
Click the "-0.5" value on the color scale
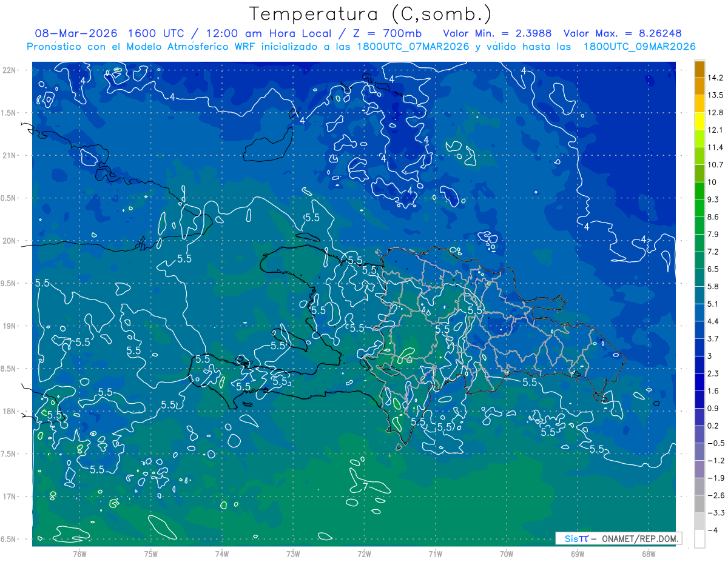click(715, 443)
